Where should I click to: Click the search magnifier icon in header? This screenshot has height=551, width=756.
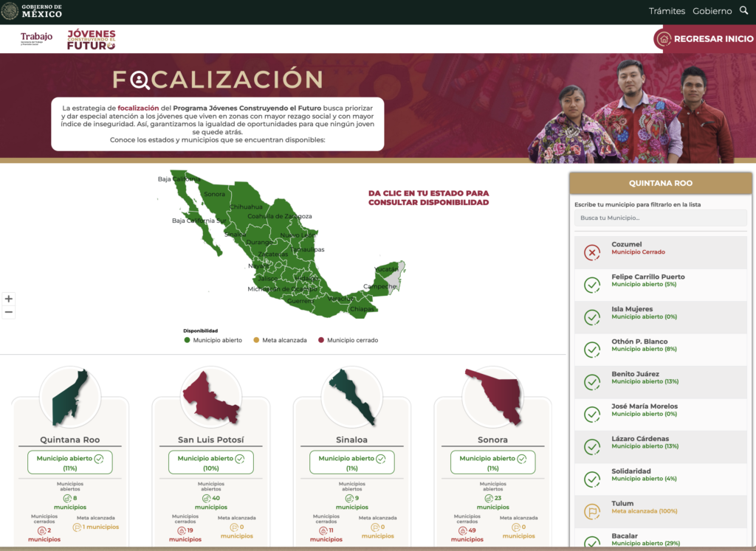click(x=744, y=11)
